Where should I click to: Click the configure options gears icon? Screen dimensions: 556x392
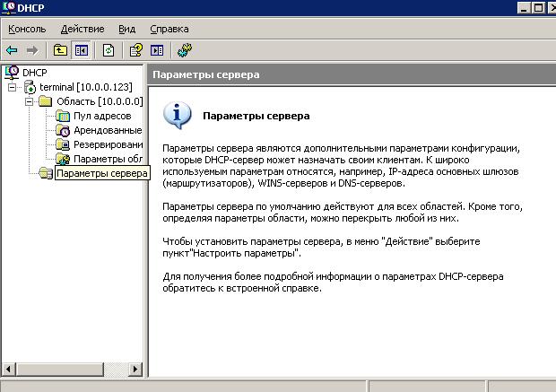coord(185,50)
